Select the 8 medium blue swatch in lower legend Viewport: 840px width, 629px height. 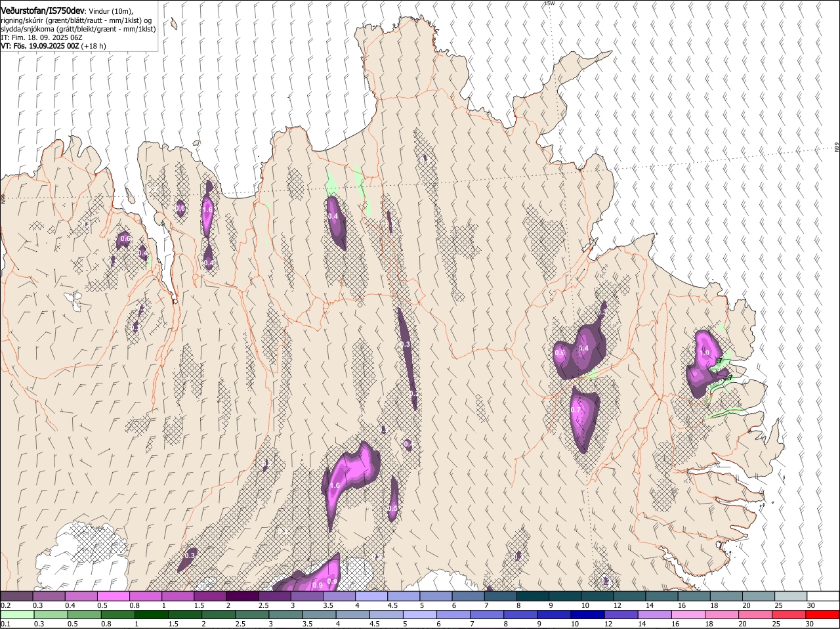[x=521, y=615]
